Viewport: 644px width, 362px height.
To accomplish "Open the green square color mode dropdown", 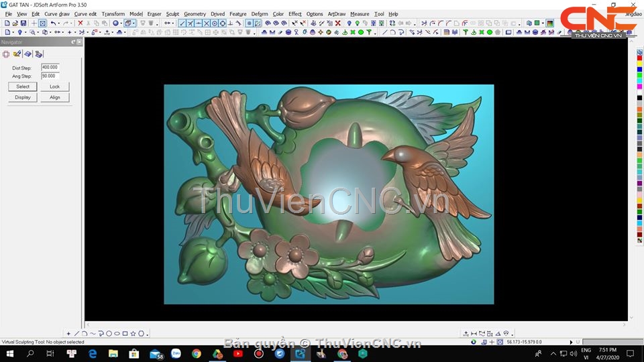I will coord(543,23).
